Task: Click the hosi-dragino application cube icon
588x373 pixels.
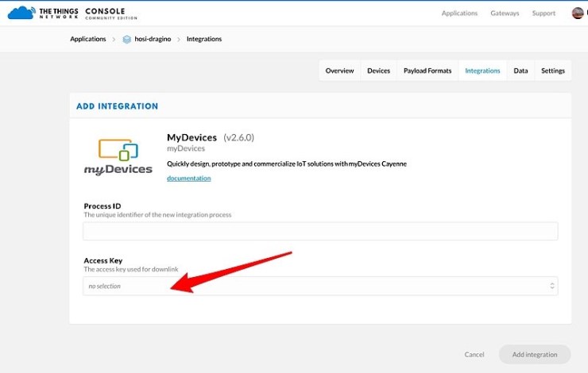Action: 127,39
